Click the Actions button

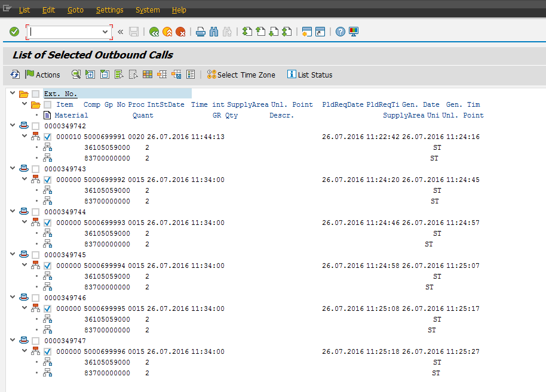point(42,75)
